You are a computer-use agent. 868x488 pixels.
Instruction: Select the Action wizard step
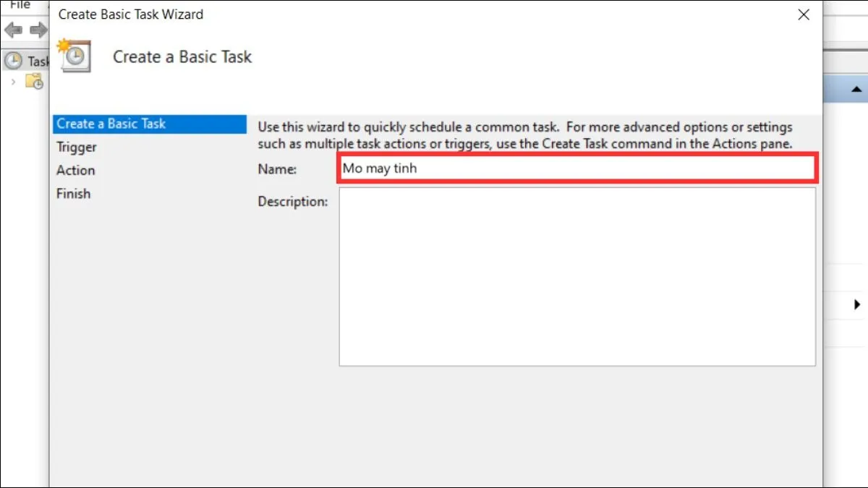pyautogui.click(x=75, y=170)
